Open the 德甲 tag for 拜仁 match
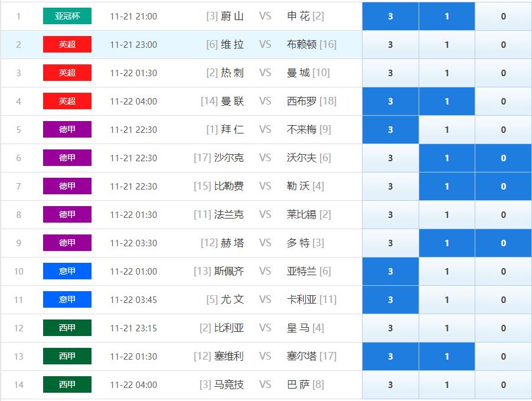This screenshot has width=532, height=401. point(67,129)
